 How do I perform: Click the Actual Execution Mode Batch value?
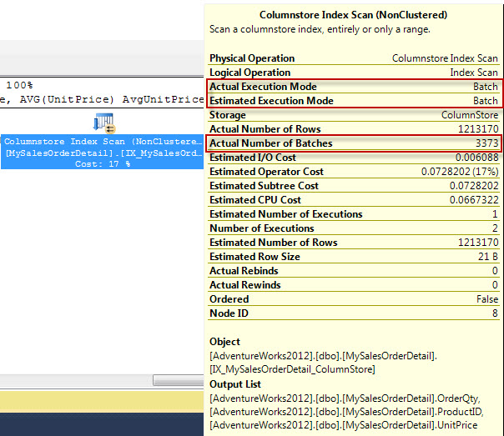click(x=486, y=87)
